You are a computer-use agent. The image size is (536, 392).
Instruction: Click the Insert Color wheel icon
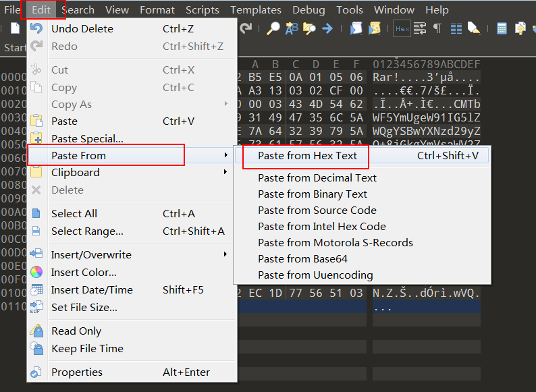point(36,272)
